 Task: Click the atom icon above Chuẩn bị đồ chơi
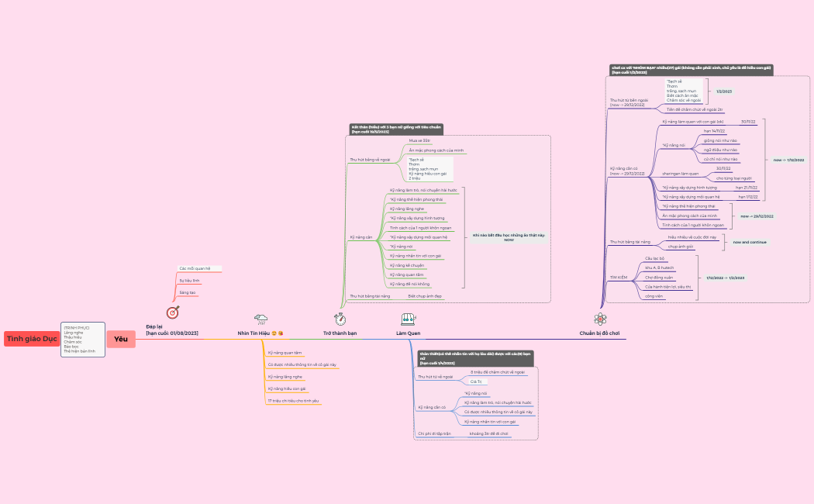(600, 319)
